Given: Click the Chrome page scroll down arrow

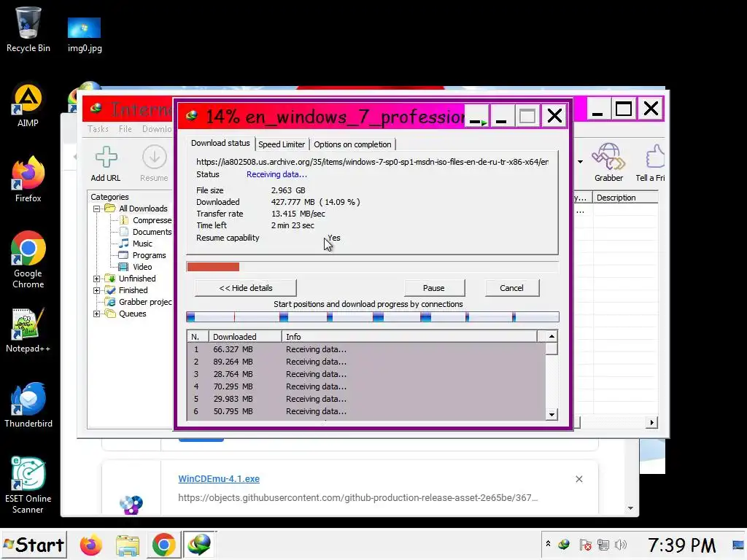Looking at the screenshot, I should [631, 508].
